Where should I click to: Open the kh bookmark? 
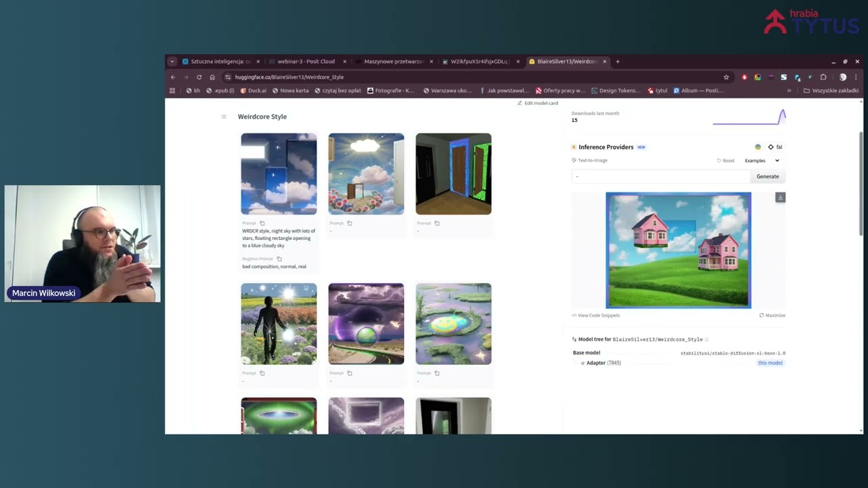point(193,90)
